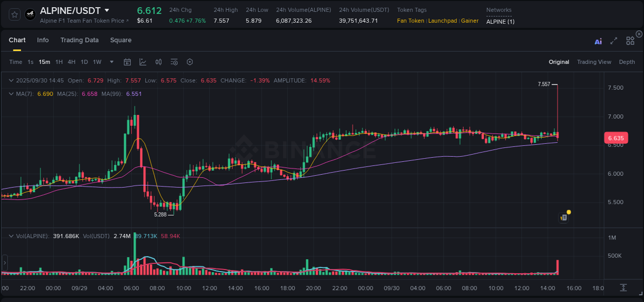Open the ALPINE/USDT pair dropdown
The width and height of the screenshot is (644, 302).
[x=107, y=10]
